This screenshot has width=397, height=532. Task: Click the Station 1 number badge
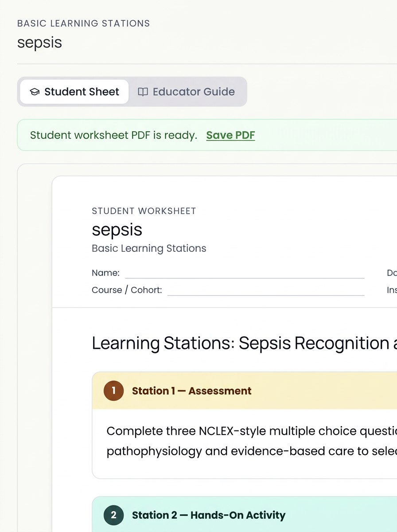113,391
